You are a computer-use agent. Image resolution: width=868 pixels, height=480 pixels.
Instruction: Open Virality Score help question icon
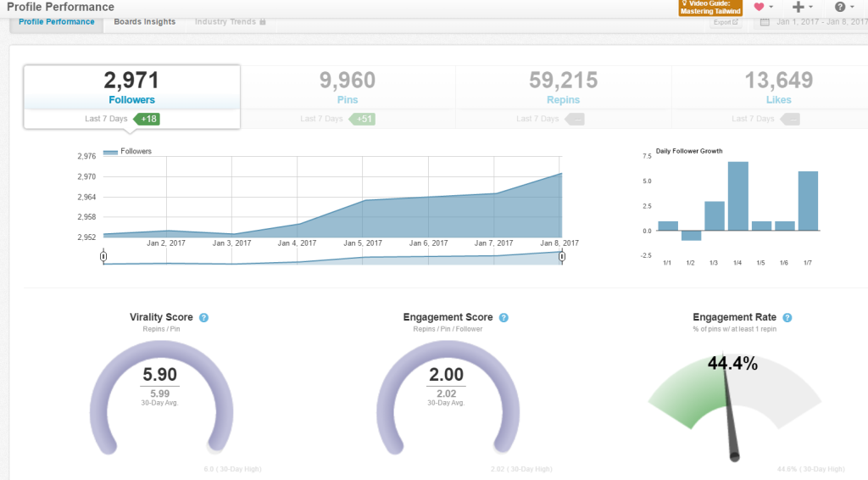click(x=203, y=318)
